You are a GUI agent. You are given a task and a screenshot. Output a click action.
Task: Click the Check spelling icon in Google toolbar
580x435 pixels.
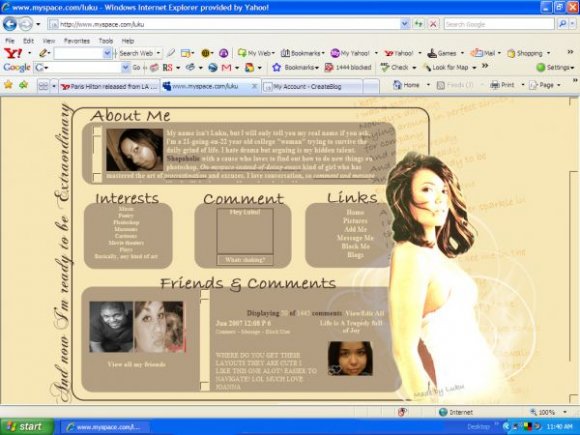click(x=385, y=67)
